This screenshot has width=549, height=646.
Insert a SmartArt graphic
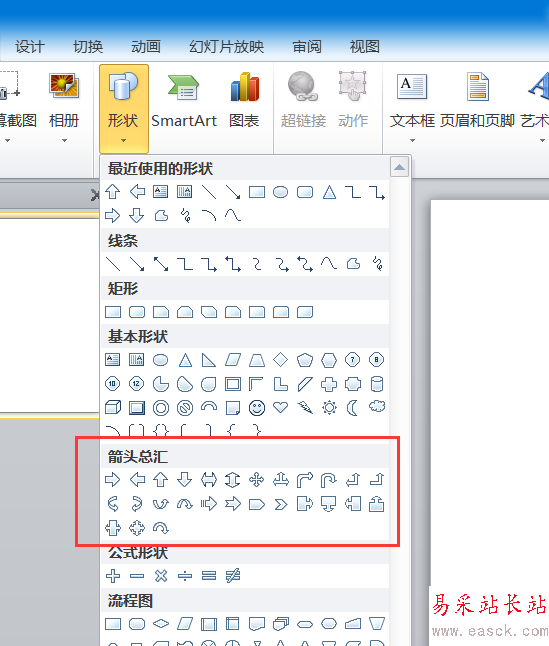(x=184, y=101)
